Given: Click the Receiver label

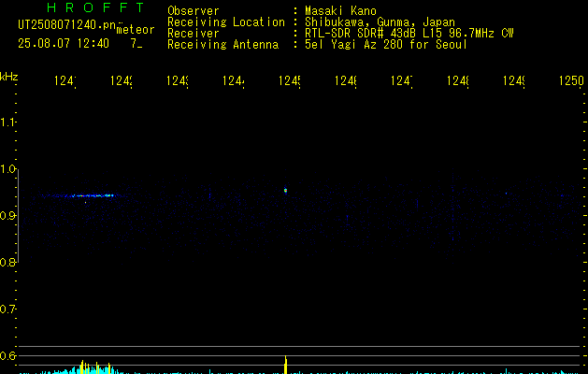Looking at the screenshot, I should (194, 34).
